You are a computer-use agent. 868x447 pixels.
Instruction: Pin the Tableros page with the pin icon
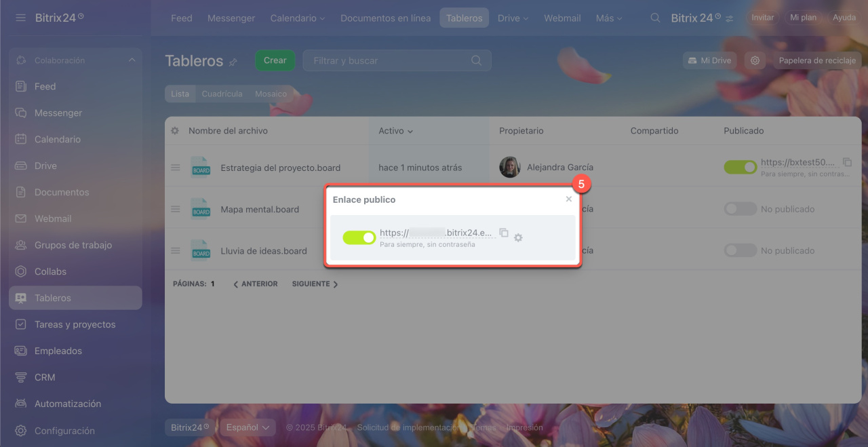coord(233,62)
